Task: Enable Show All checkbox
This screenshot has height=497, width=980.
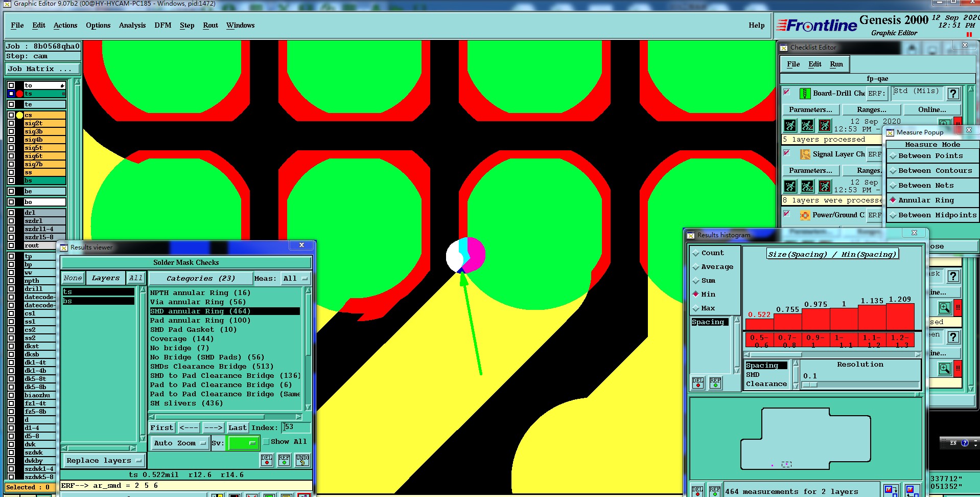Action: 266,442
